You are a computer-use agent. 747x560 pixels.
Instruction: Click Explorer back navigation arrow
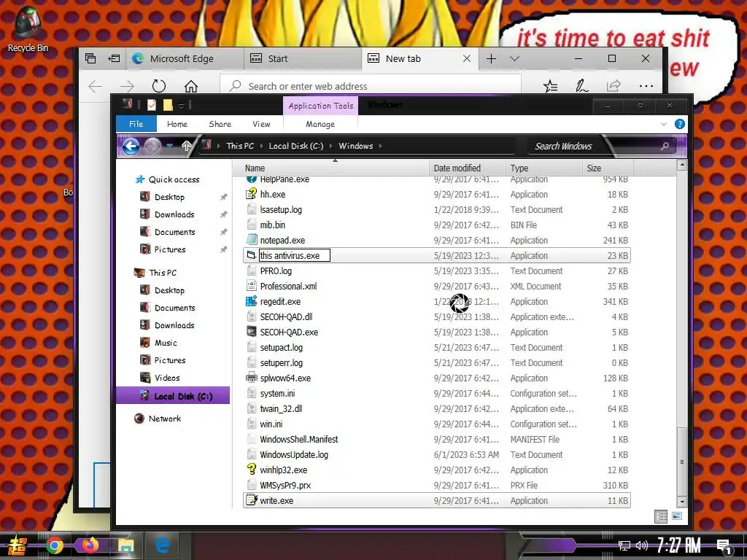(x=131, y=146)
